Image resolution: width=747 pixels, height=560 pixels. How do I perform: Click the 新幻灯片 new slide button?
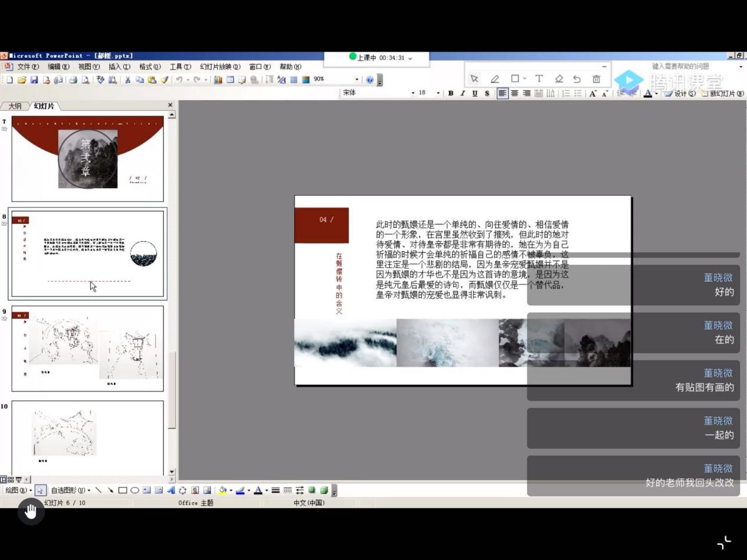click(x=722, y=93)
